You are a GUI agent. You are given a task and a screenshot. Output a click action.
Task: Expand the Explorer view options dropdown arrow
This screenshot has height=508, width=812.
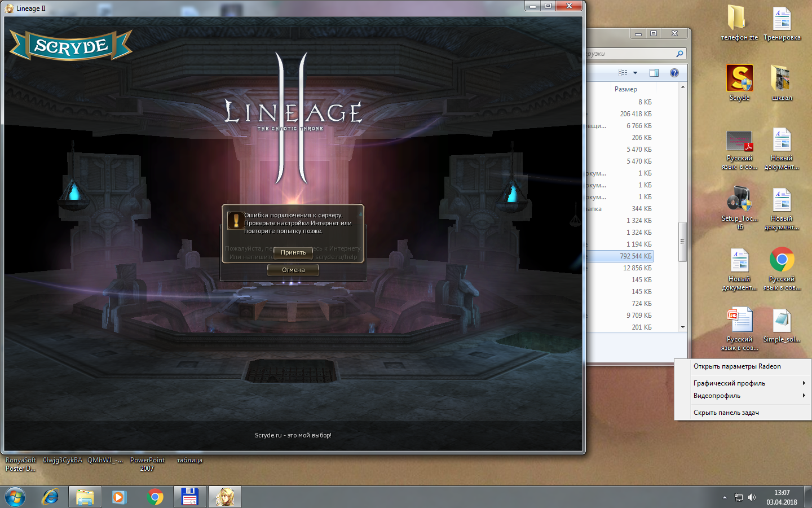click(x=635, y=73)
